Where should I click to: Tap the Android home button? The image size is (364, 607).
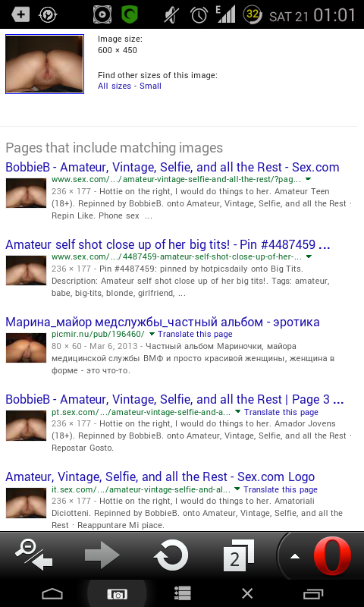52,593
